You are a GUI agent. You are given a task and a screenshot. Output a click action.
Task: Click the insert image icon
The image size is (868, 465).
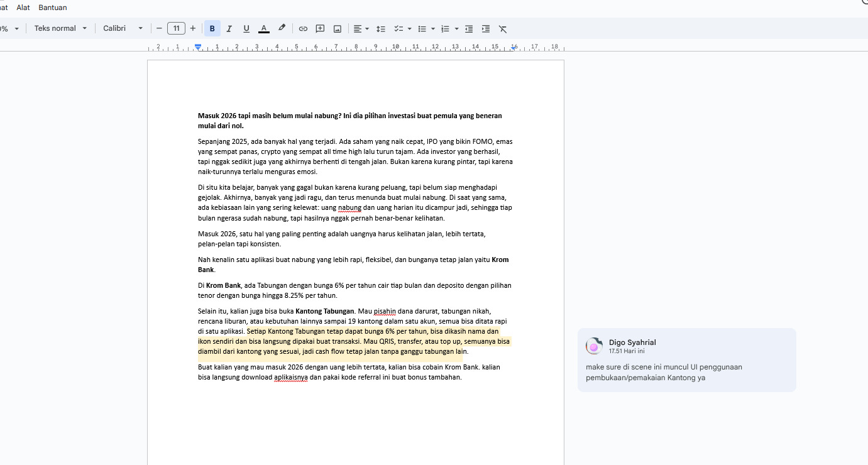click(x=338, y=28)
